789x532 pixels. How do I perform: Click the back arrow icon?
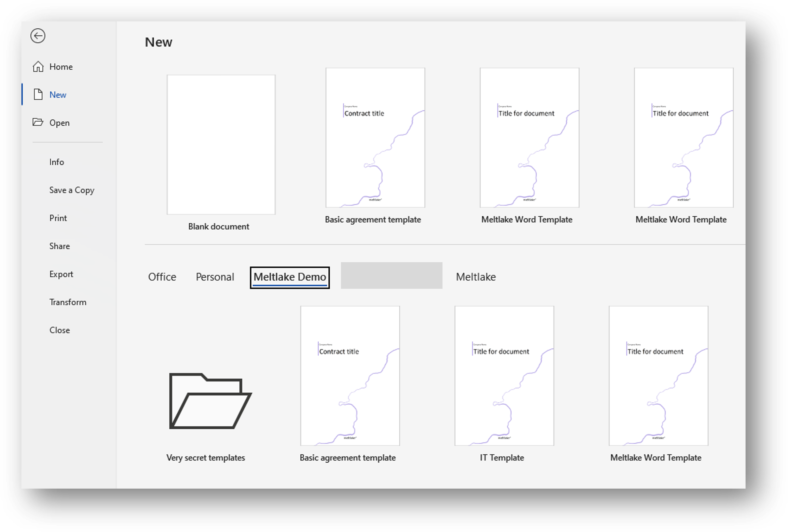[38, 36]
